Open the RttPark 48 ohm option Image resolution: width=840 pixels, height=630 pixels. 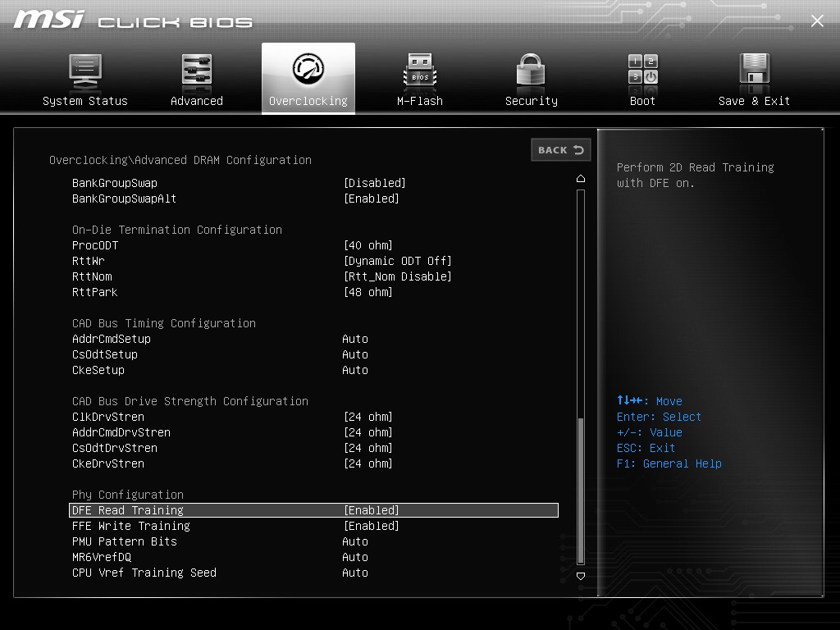[x=368, y=292]
